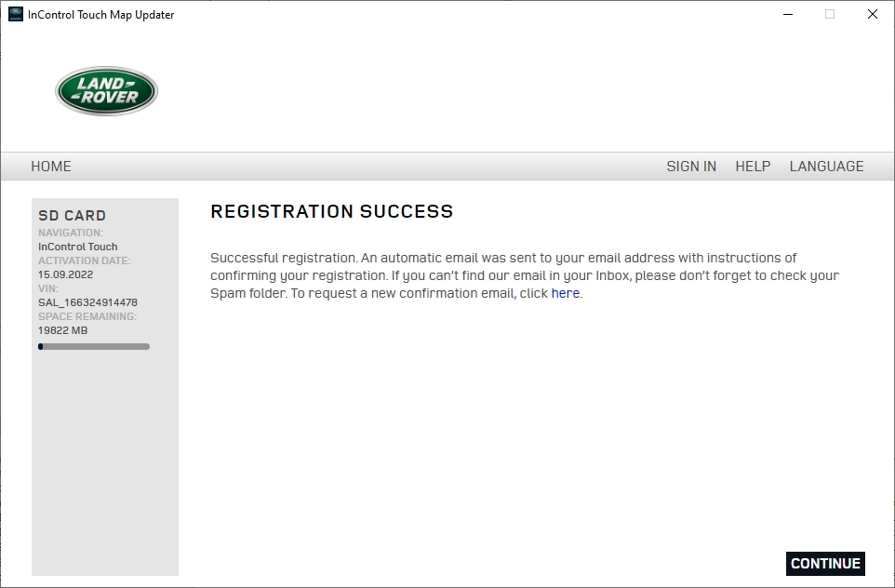The height and width of the screenshot is (588, 895).
Task: Click the InControl Touch navigation label
Action: [x=77, y=247]
